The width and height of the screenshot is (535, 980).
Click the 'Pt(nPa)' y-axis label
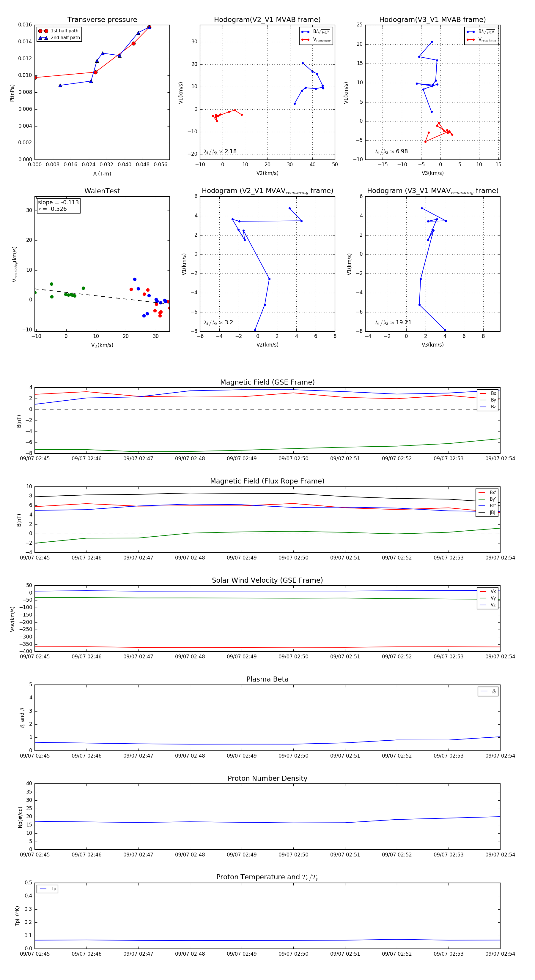12,92
